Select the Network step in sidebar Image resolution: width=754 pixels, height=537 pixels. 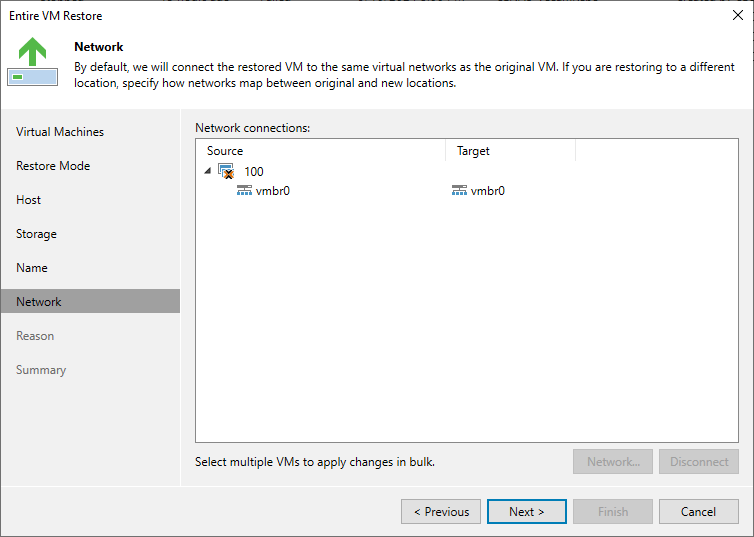click(90, 301)
